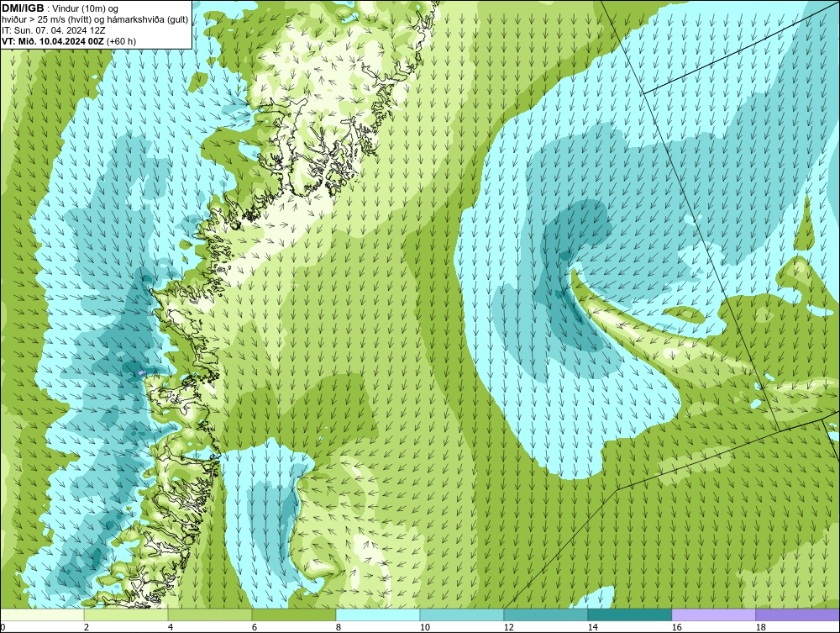The width and height of the screenshot is (840, 633).
Task: Click the small purple gust patch near the Greenland coast
Action: coord(141,372)
